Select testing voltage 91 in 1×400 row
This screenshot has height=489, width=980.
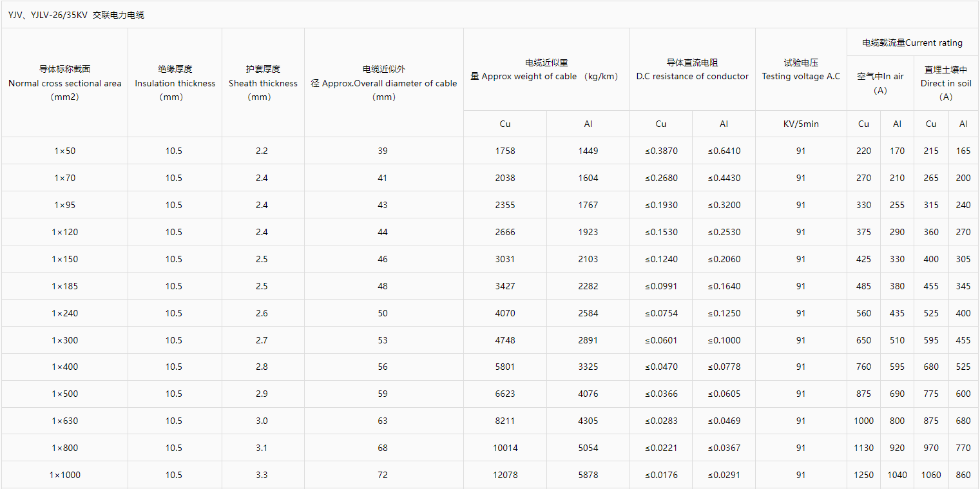(x=801, y=367)
